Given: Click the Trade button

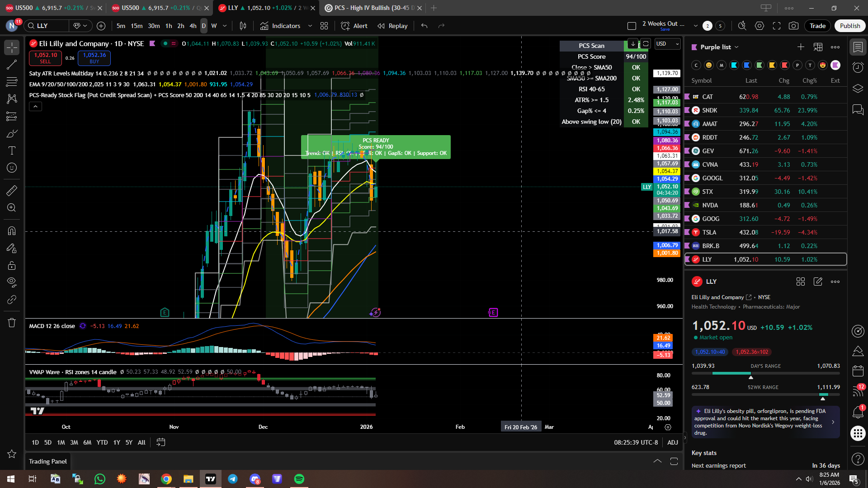Looking at the screenshot, I should click(817, 26).
